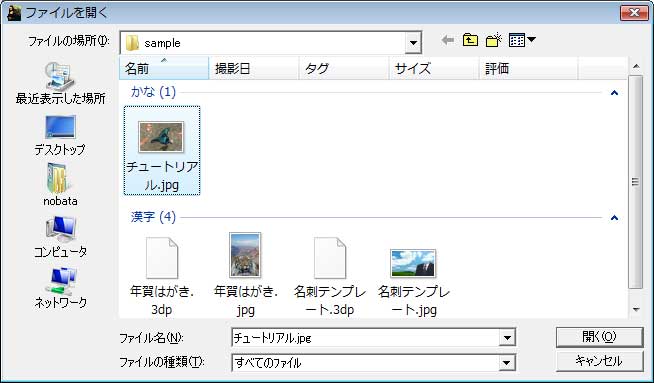Click the scrollbar up arrow
This screenshot has height=383, width=654.
pyautogui.click(x=636, y=66)
